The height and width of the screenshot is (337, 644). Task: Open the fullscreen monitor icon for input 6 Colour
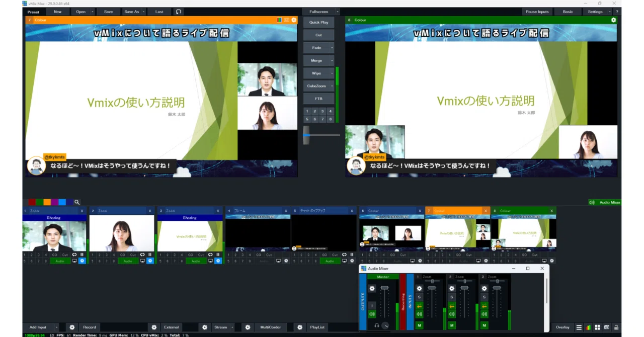click(412, 261)
